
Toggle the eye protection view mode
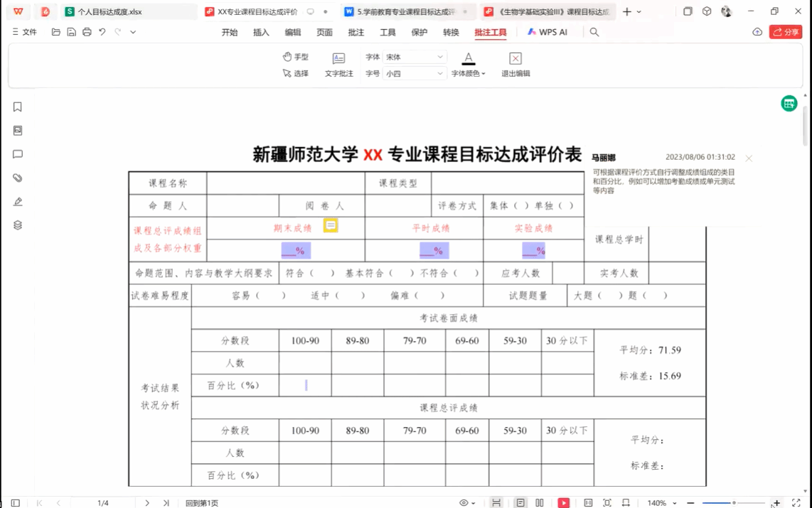464,503
